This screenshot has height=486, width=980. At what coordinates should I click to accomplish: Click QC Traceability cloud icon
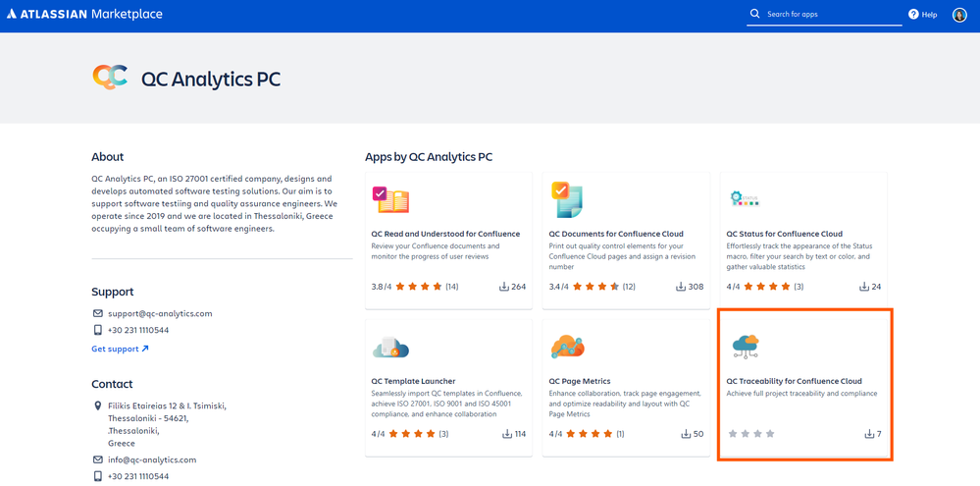[745, 348]
